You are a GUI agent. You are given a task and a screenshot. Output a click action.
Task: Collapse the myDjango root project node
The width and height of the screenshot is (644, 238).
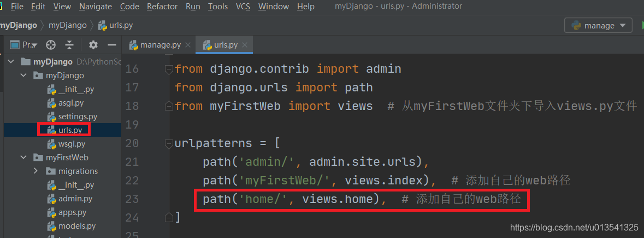pos(11,62)
